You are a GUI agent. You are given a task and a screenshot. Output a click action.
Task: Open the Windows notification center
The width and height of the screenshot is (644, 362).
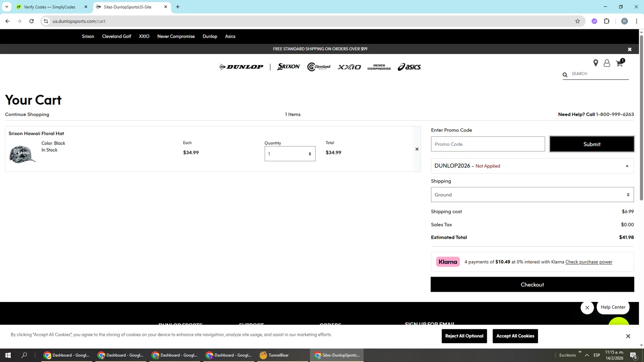[633, 355]
